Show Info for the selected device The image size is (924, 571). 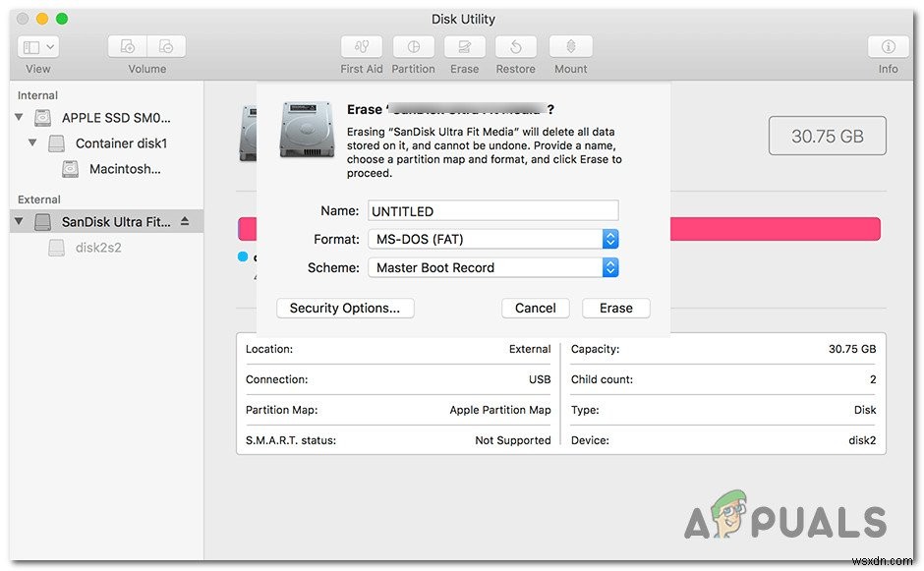tap(888, 46)
